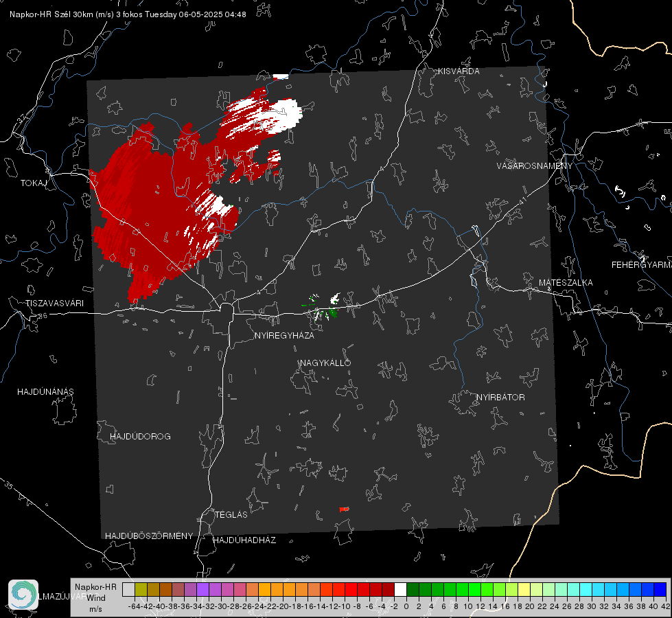The height and width of the screenshot is (618, 672).
Task: Pick the MÁTÉSZALKA city label
Action: pyautogui.click(x=566, y=283)
